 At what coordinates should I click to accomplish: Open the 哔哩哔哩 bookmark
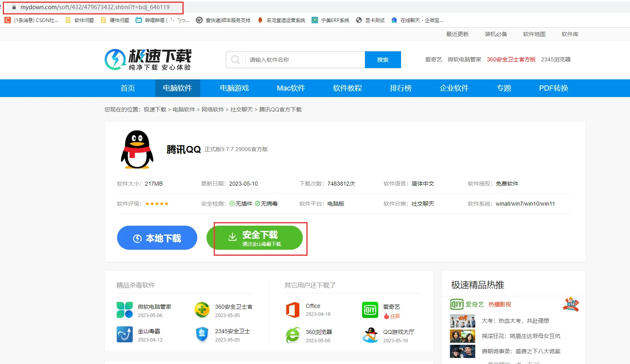point(162,20)
